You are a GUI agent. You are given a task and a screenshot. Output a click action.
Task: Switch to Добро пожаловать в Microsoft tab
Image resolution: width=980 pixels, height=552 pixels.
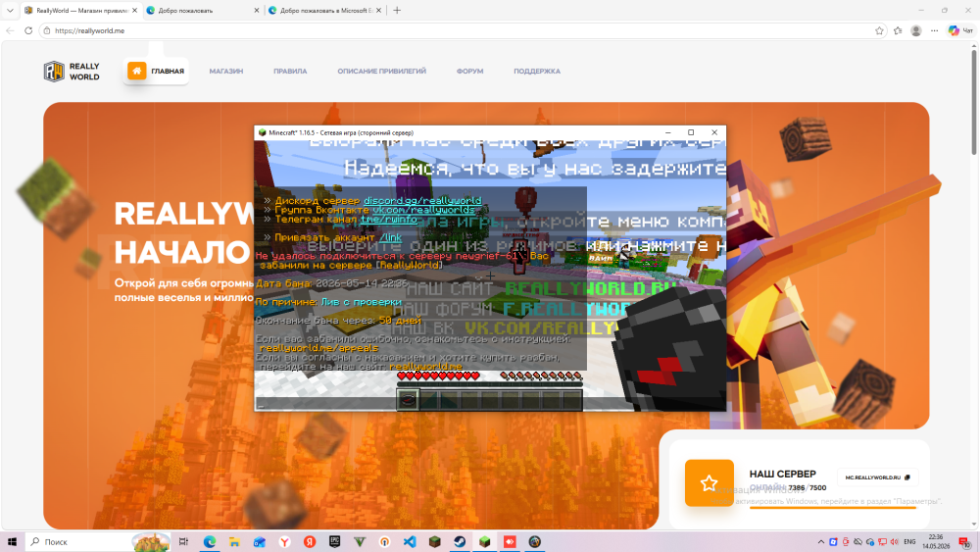[325, 11]
